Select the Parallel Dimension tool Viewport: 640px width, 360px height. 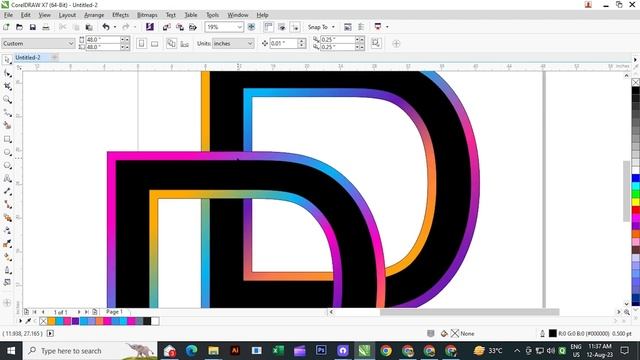coord(7,191)
